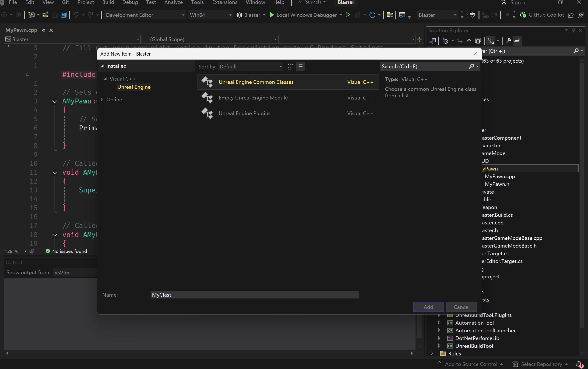
Task: Open the Sort by Default dropdown
Action: [250, 66]
